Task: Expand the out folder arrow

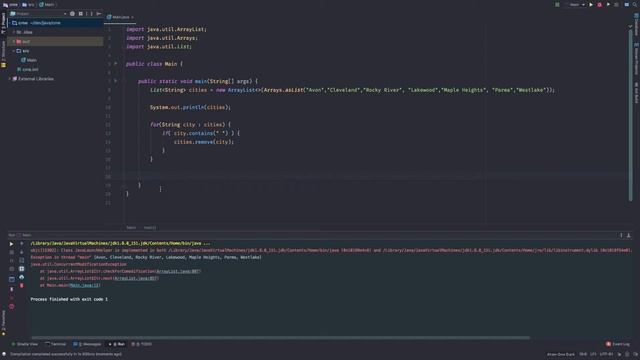Action: 13,41
